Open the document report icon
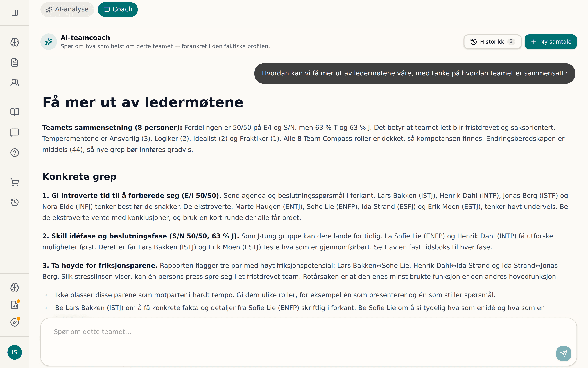This screenshot has height=368, width=588. click(15, 62)
